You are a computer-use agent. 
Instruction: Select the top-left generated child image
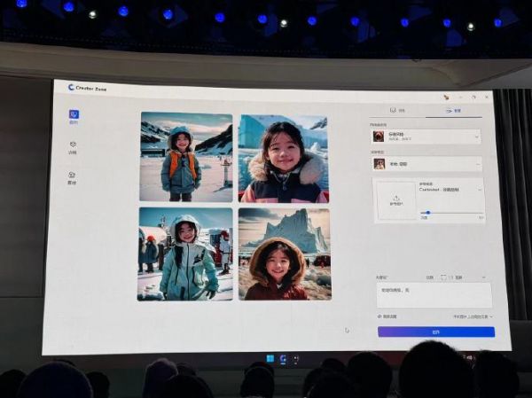tap(186, 157)
